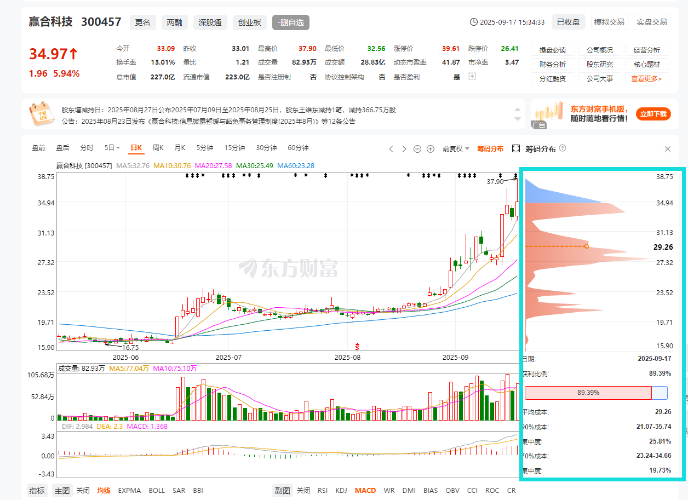Viewport: 688px width, 500px height.
Task: Select the MACD sub chart indicator
Action: (x=366, y=490)
